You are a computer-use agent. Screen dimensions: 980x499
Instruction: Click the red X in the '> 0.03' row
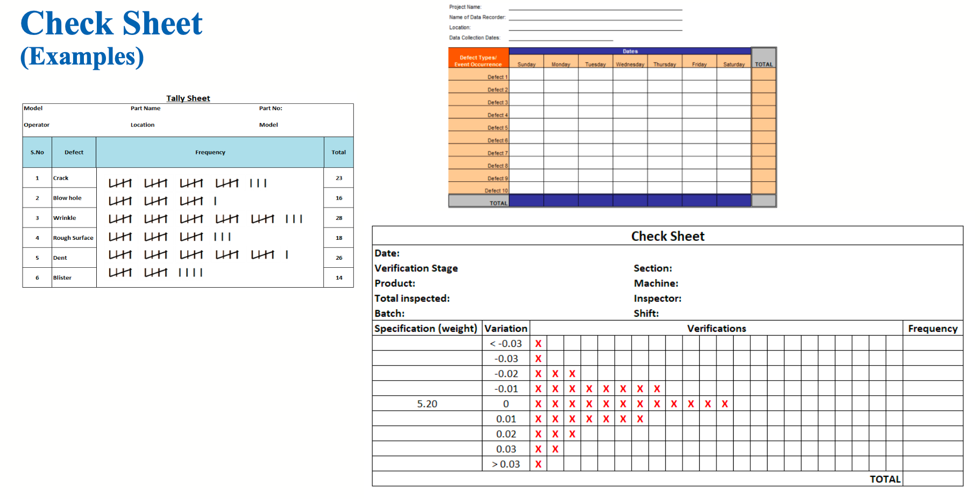point(538,464)
